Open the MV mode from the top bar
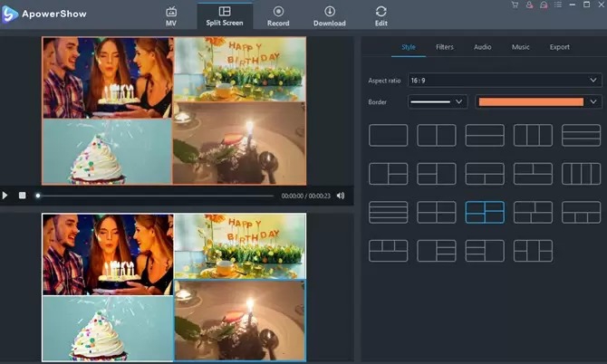607x364 pixels. [x=171, y=16]
